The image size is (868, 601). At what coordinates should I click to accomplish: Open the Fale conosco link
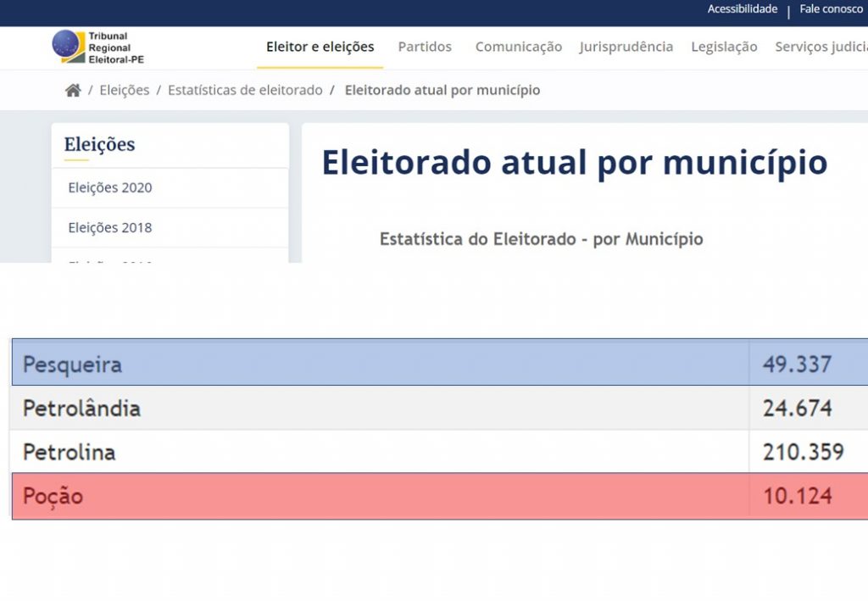(x=831, y=9)
